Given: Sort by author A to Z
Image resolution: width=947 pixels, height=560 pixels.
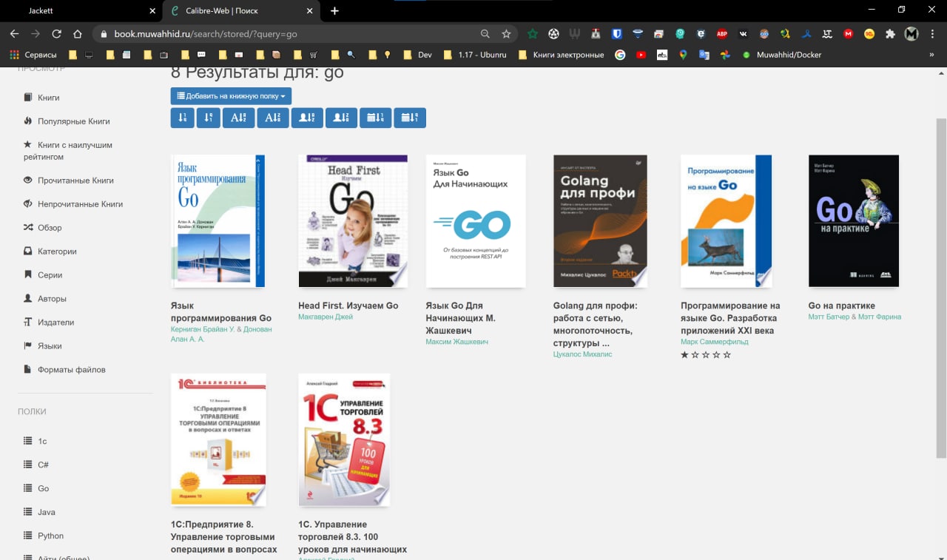Looking at the screenshot, I should pos(307,118).
